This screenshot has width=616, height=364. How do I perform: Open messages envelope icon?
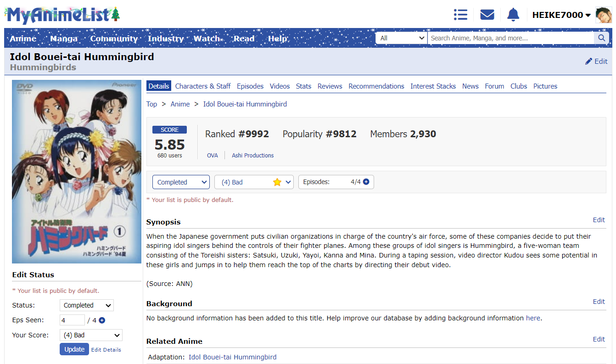coord(487,15)
